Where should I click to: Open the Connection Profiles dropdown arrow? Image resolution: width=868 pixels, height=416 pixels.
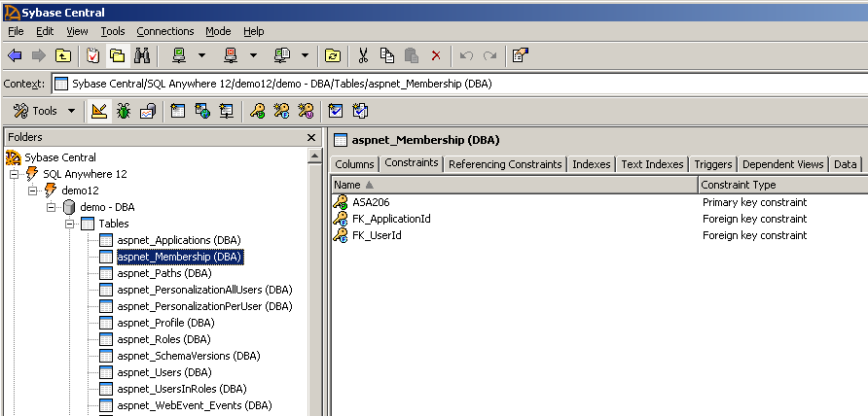305,55
